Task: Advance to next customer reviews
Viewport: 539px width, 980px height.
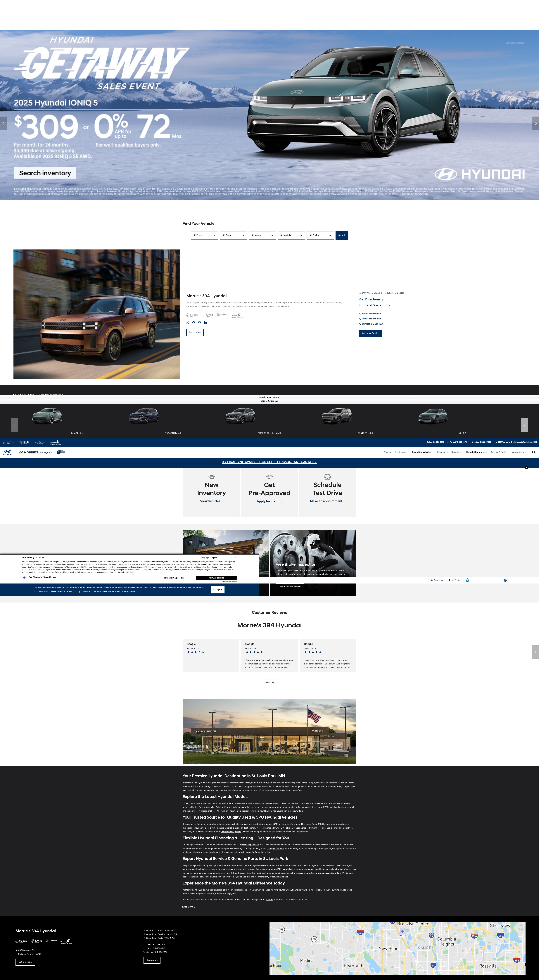Action: 535,652
